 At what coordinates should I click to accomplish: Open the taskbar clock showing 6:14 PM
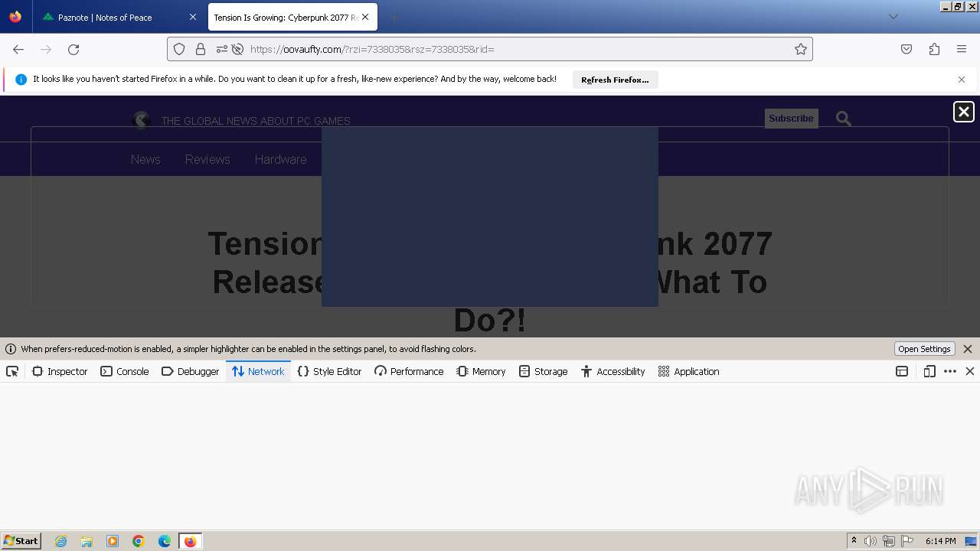click(x=940, y=541)
